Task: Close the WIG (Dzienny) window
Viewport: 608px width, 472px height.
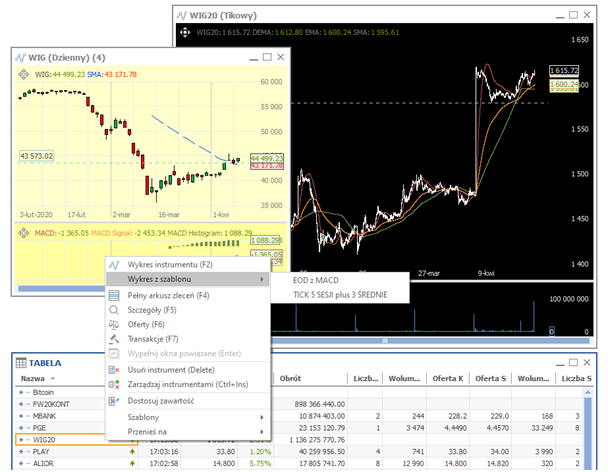Action: pos(281,57)
